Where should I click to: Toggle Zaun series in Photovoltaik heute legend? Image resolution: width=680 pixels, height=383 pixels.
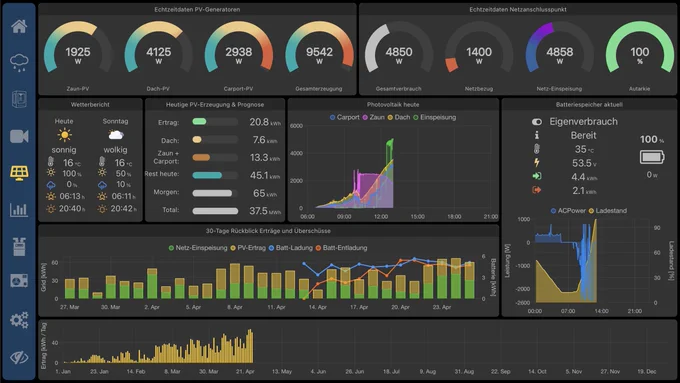374,117
